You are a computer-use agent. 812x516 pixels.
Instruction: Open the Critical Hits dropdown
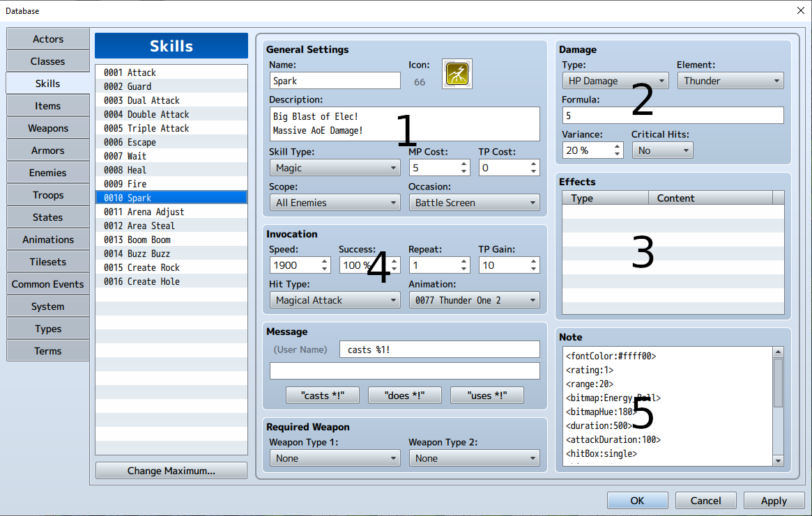coord(662,150)
